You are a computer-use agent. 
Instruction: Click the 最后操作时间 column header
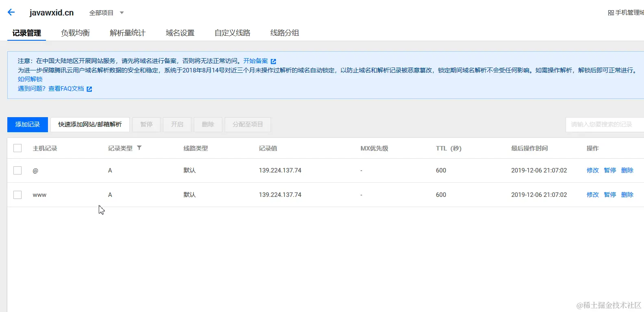pyautogui.click(x=529, y=148)
